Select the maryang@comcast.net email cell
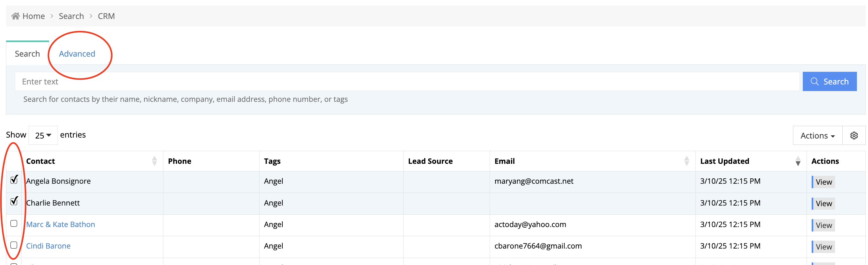Image resolution: width=868 pixels, height=265 pixels. tap(534, 181)
